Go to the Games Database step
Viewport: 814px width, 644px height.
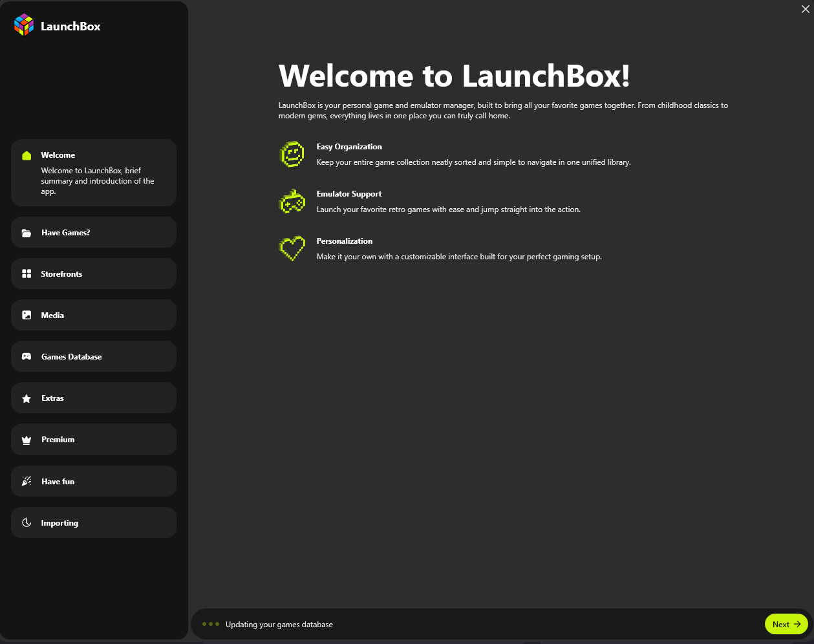tap(94, 356)
